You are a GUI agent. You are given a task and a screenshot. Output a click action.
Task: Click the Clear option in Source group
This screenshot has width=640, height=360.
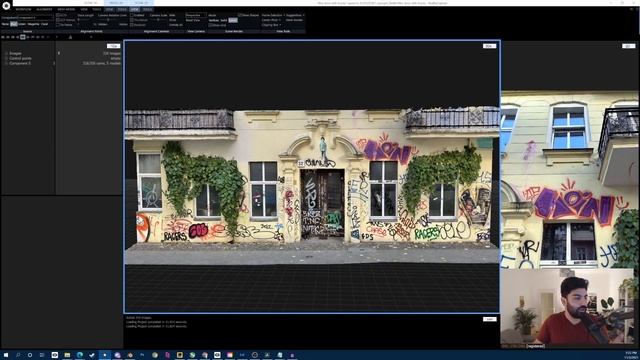[x=44, y=24]
